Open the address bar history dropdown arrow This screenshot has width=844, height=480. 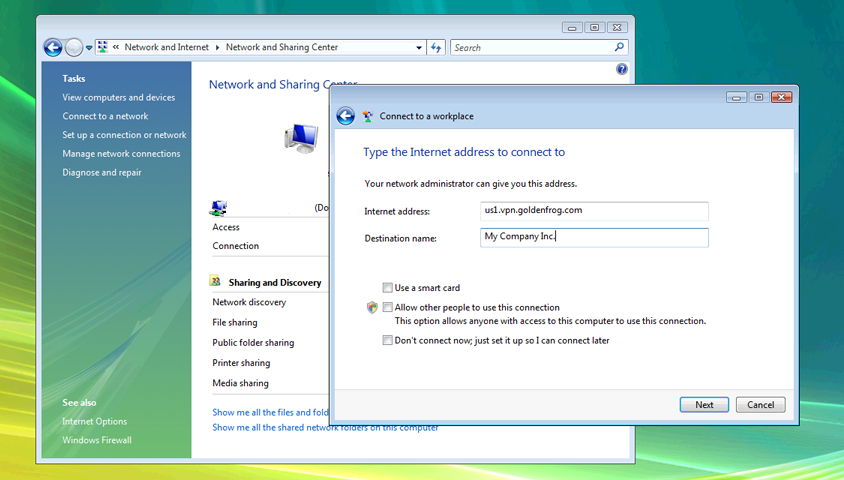pyautogui.click(x=419, y=47)
